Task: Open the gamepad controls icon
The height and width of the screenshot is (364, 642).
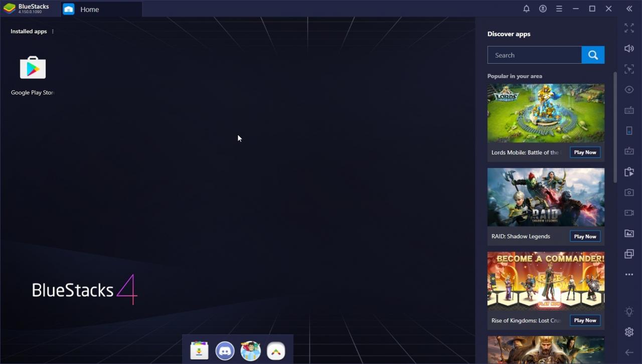Action: [x=629, y=151]
